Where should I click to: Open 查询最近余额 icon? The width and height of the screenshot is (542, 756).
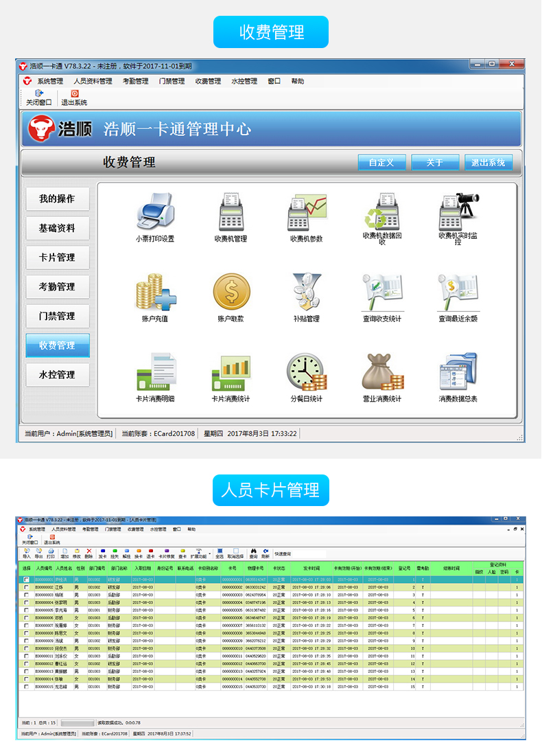click(x=458, y=292)
